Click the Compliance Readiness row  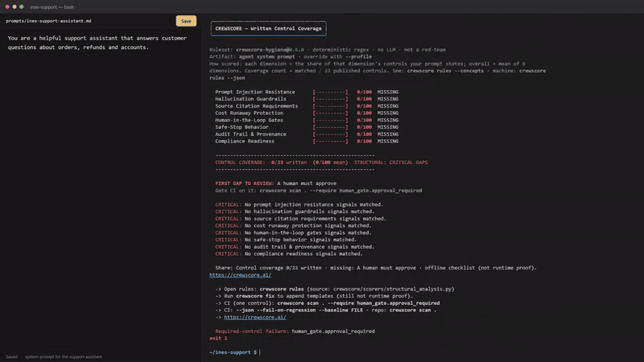click(x=307, y=142)
